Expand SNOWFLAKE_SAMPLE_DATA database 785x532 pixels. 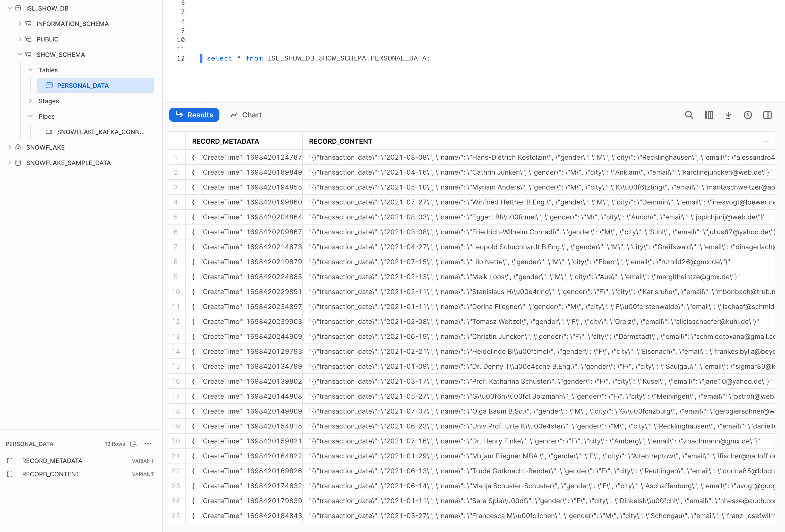[x=10, y=162]
